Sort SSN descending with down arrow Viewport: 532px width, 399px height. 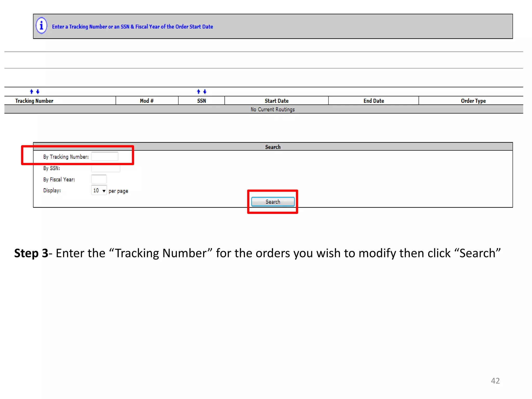pos(205,91)
